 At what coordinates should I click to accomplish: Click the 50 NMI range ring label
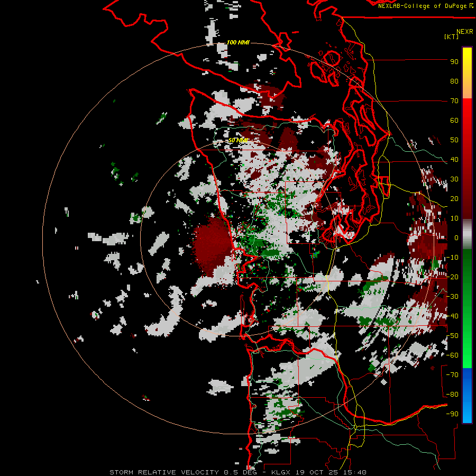pos(238,140)
